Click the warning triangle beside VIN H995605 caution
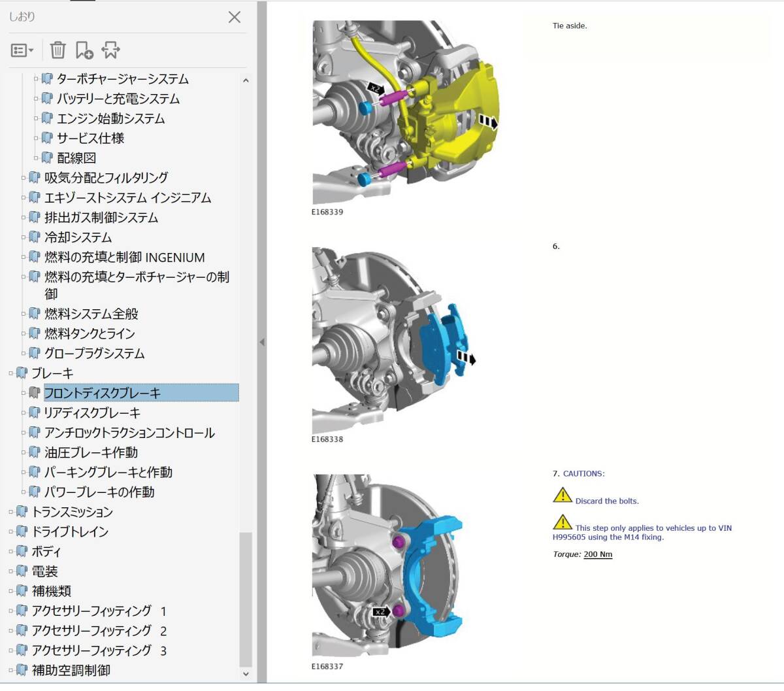Viewport: 784px width, 691px height. 563,522
